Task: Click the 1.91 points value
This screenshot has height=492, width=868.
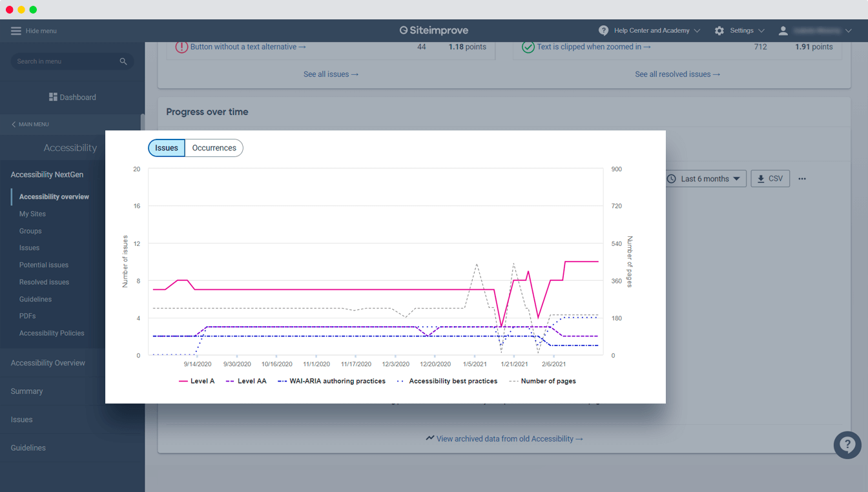Action: 814,46
